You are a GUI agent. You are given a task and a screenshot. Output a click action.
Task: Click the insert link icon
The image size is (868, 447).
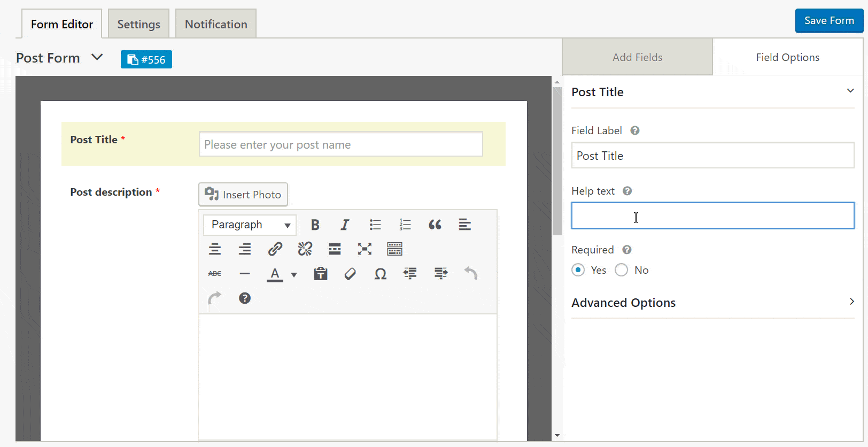[x=275, y=249]
